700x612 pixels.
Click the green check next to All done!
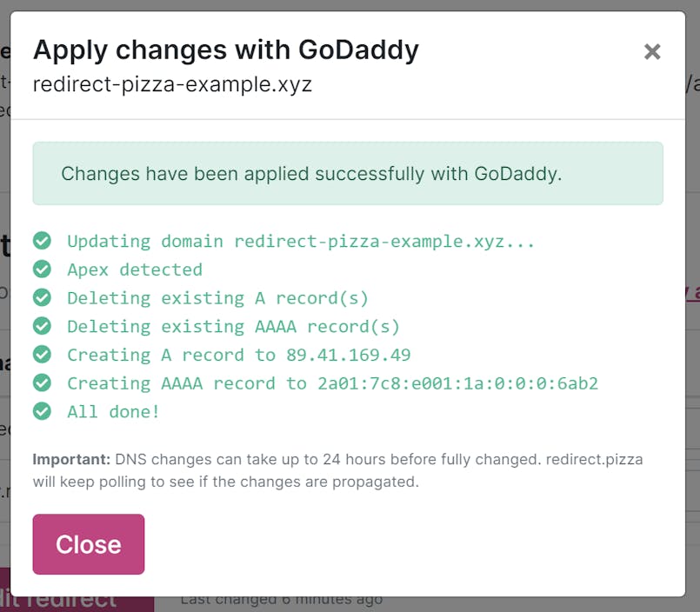(x=42, y=411)
